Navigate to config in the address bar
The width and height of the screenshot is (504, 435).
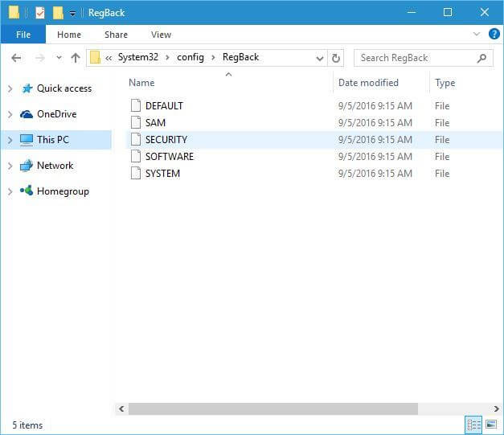click(191, 57)
